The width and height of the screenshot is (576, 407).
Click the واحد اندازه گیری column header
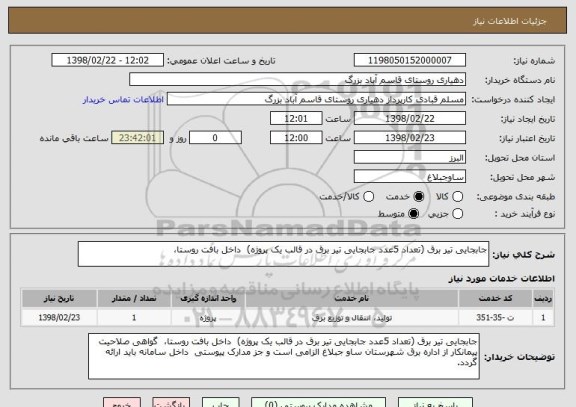[x=208, y=298]
